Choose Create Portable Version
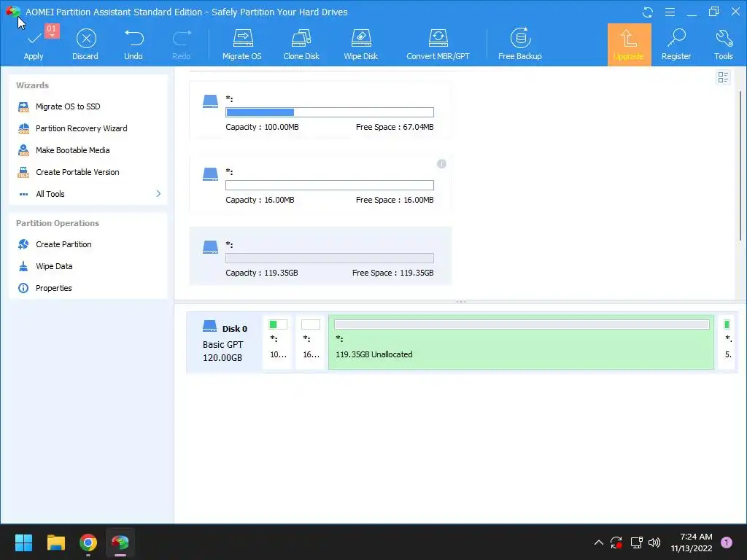 pos(77,172)
